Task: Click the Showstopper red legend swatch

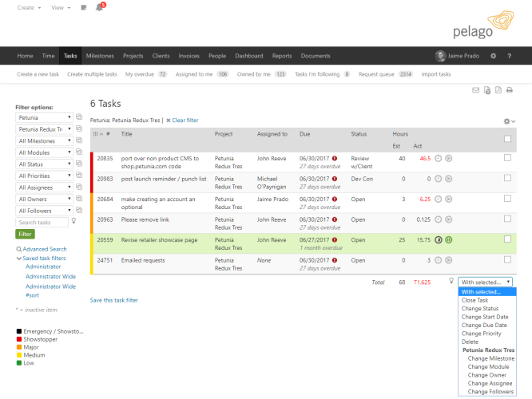Action: [19, 339]
